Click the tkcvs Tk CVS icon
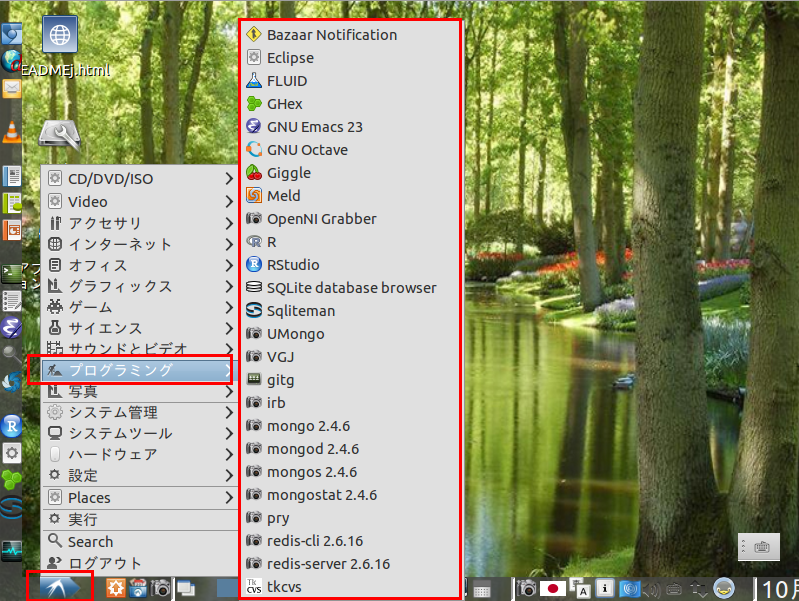The width and height of the screenshot is (799, 601). 254,587
